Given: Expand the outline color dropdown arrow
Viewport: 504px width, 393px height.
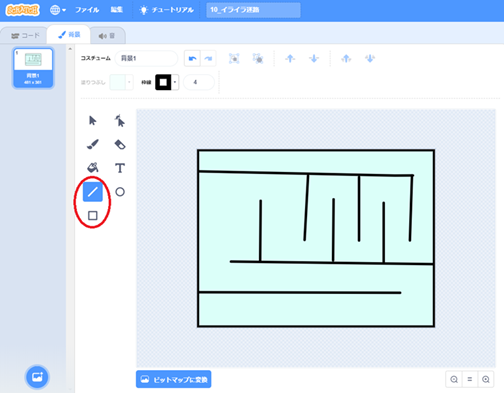Looking at the screenshot, I should pos(175,82).
